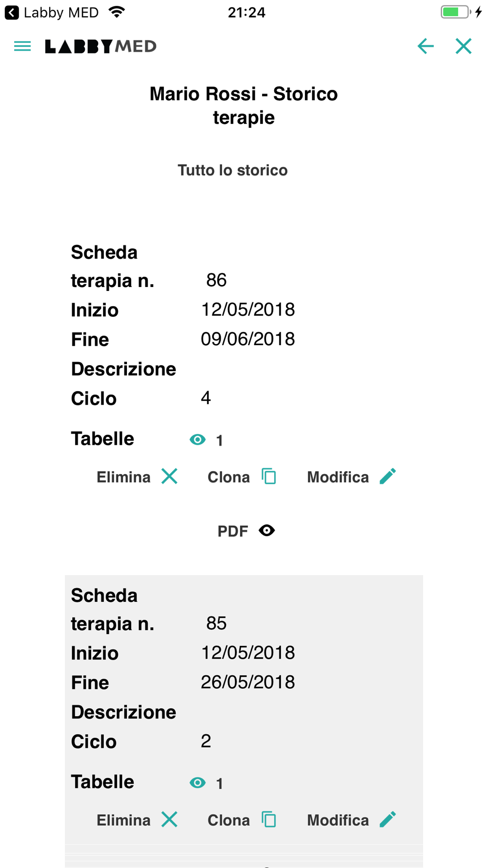Tap Clona label for therapy 86

coord(228,477)
